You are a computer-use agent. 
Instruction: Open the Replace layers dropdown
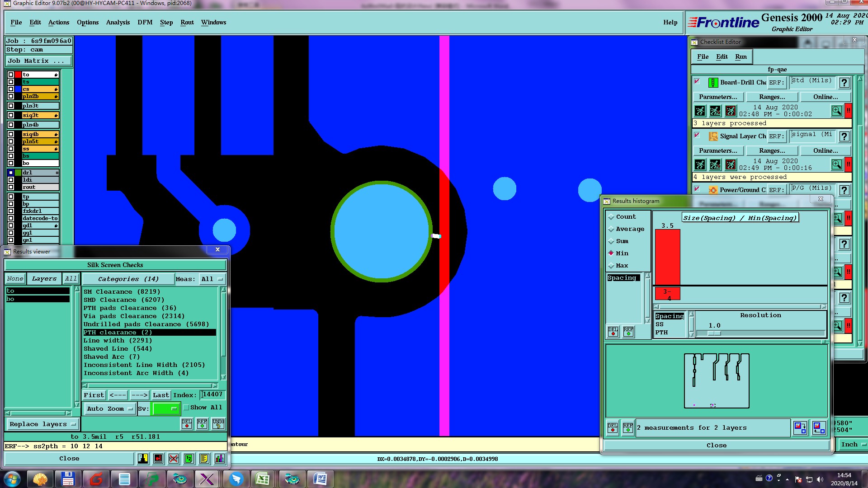tap(42, 424)
